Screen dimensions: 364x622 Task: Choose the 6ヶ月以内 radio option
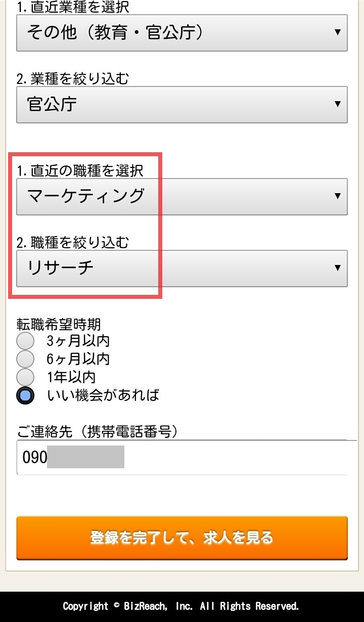pos(25,359)
